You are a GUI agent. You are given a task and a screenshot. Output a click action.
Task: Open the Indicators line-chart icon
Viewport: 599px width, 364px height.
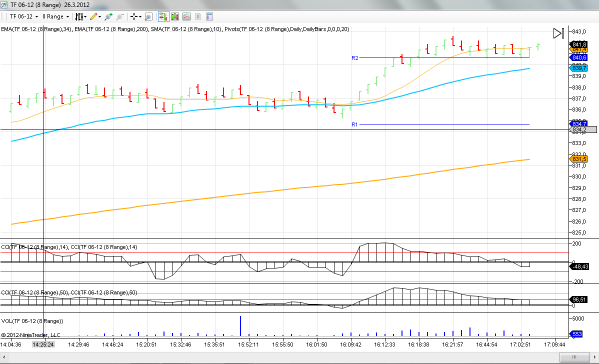coord(186,16)
